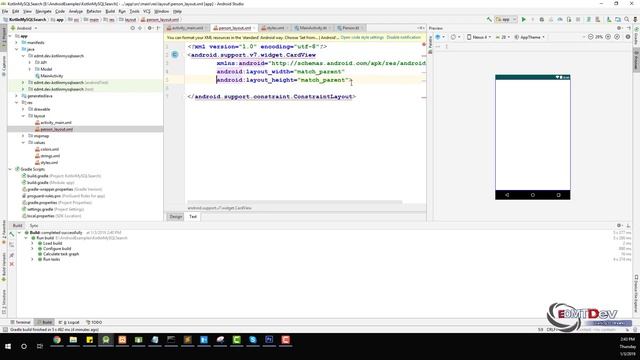Open Chrome from the taskbar
Screen dimensions: 640x360
click(x=57, y=340)
